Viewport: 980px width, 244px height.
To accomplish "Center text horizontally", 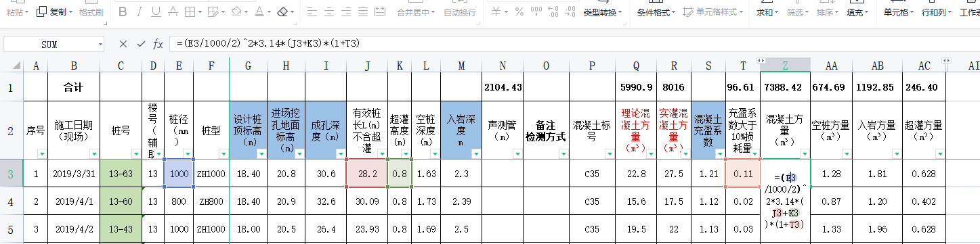I will click(329, 11).
